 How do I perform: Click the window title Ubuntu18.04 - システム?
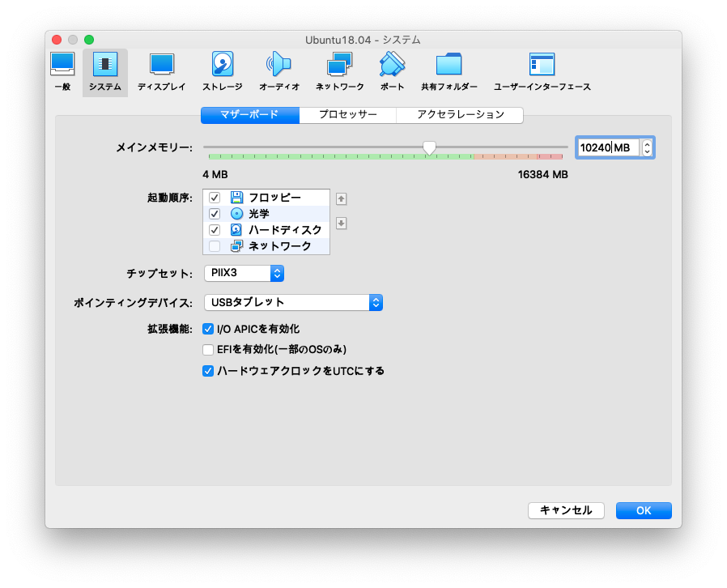click(x=363, y=40)
